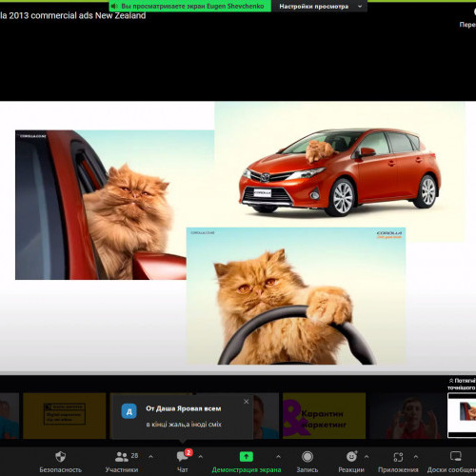This screenshot has height=476, width=476.
Task: Open chat message 'в кінці жальца іноді сміх'
Action: [x=184, y=425]
